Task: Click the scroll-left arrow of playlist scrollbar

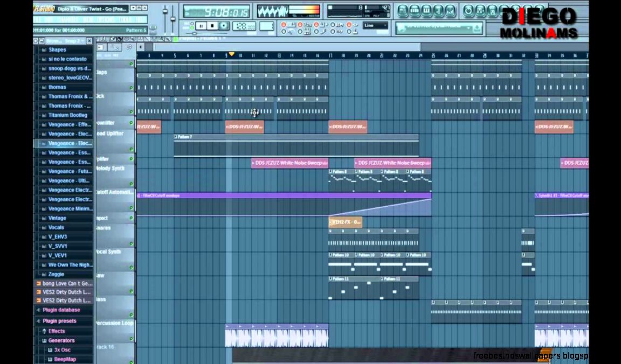Action: point(141,47)
